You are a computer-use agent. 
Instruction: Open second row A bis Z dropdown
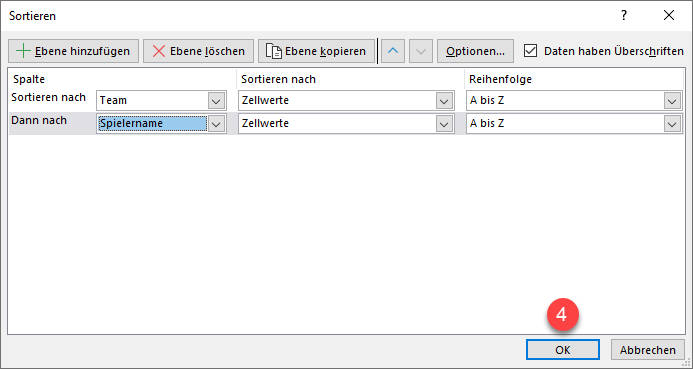672,124
